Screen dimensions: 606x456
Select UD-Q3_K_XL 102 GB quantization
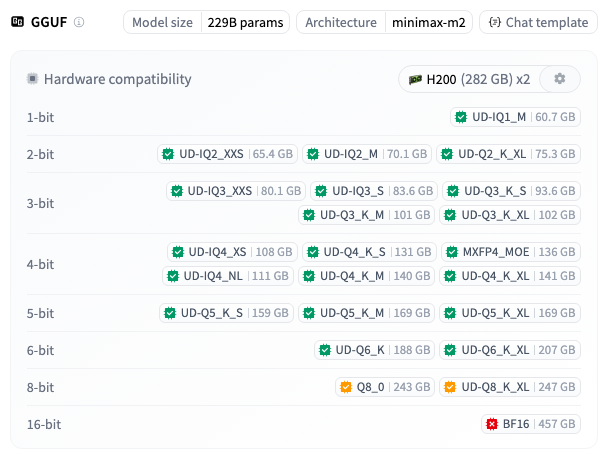tap(511, 215)
